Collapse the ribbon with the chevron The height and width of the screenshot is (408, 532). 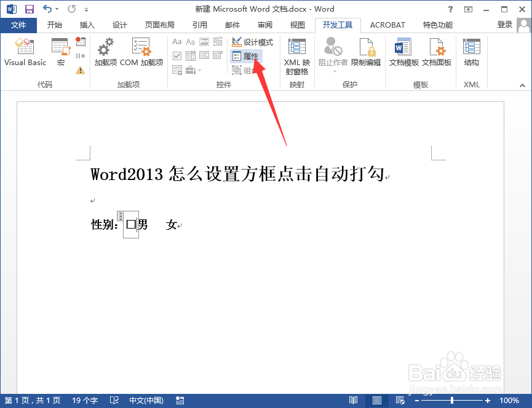[522, 85]
